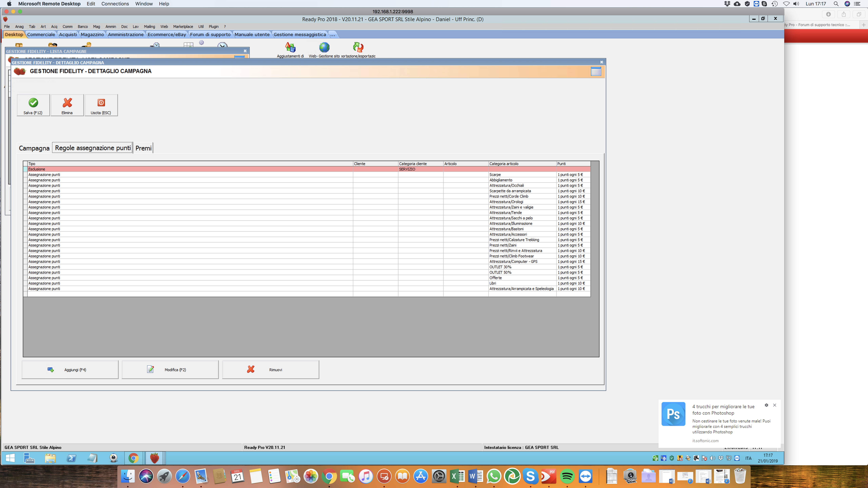
Task: Click the Salva (F12) button
Action: (33, 105)
